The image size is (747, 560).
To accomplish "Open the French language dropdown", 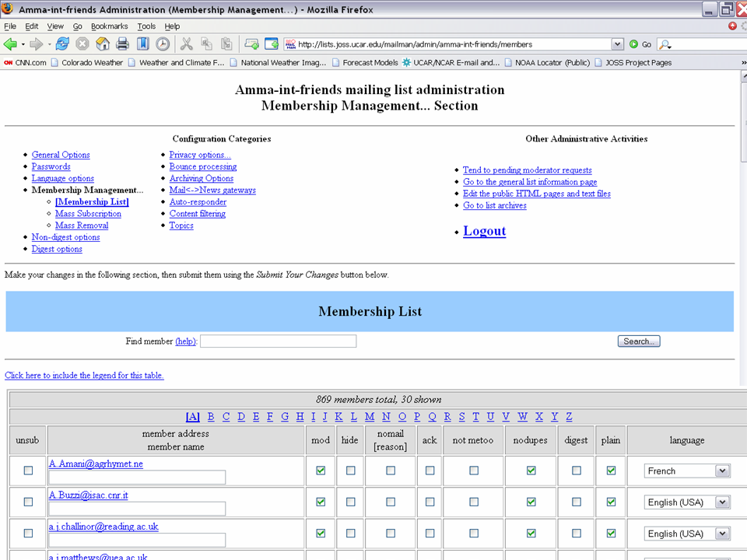I will [687, 471].
